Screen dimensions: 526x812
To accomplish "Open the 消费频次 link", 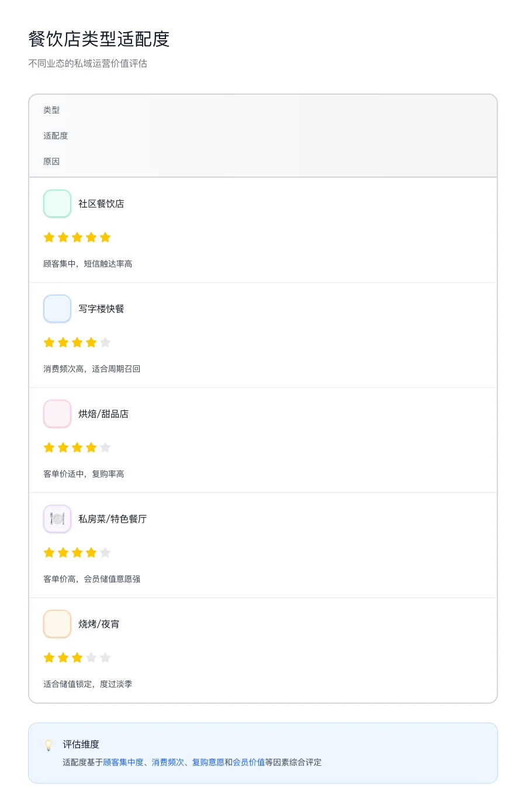I will (168, 762).
